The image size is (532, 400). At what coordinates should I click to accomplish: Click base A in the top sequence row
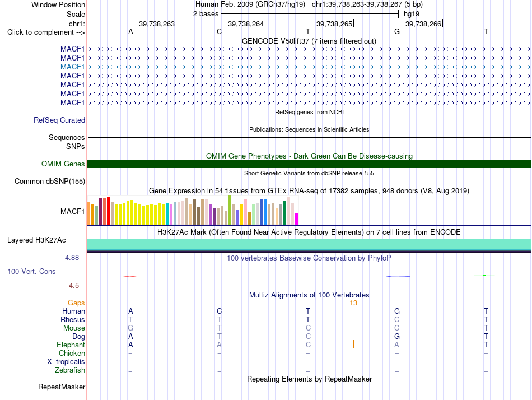point(130,31)
